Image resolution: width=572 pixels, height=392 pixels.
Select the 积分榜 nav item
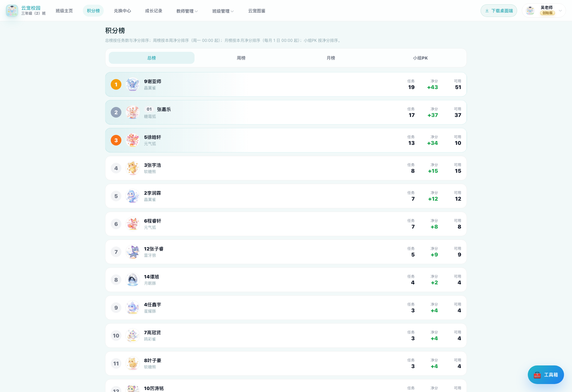point(93,11)
